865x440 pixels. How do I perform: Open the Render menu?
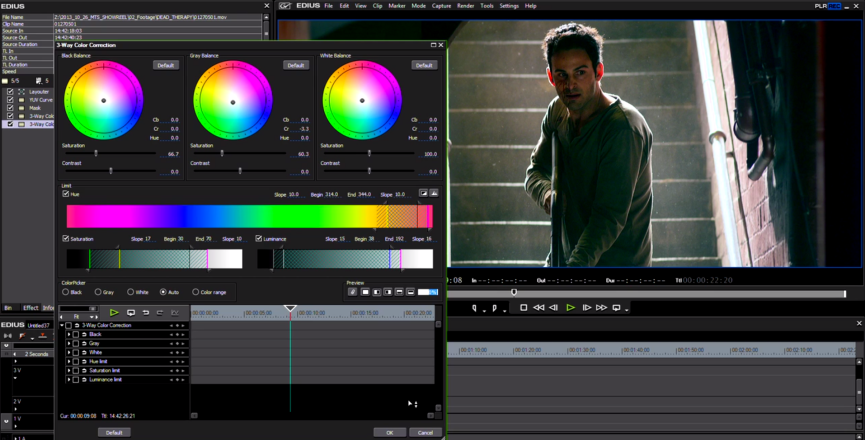(466, 6)
